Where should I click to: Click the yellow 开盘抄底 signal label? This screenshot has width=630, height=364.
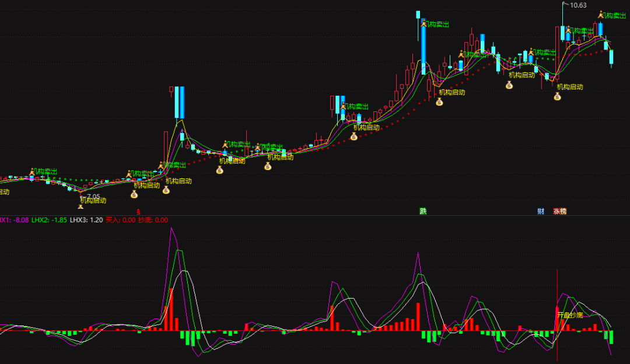[x=570, y=315]
